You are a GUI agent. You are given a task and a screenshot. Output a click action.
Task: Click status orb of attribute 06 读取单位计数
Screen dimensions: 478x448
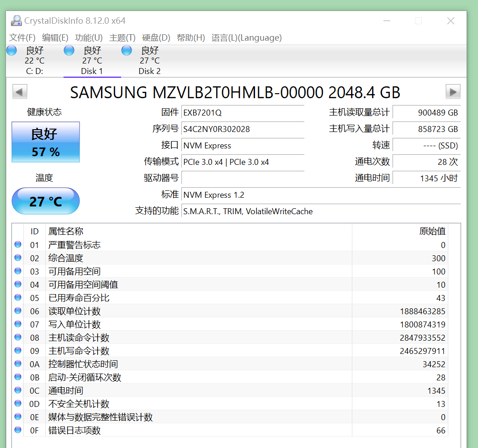click(x=18, y=311)
